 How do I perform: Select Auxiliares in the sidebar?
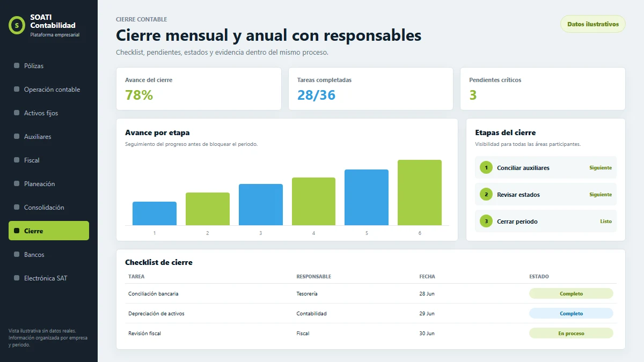point(49,137)
